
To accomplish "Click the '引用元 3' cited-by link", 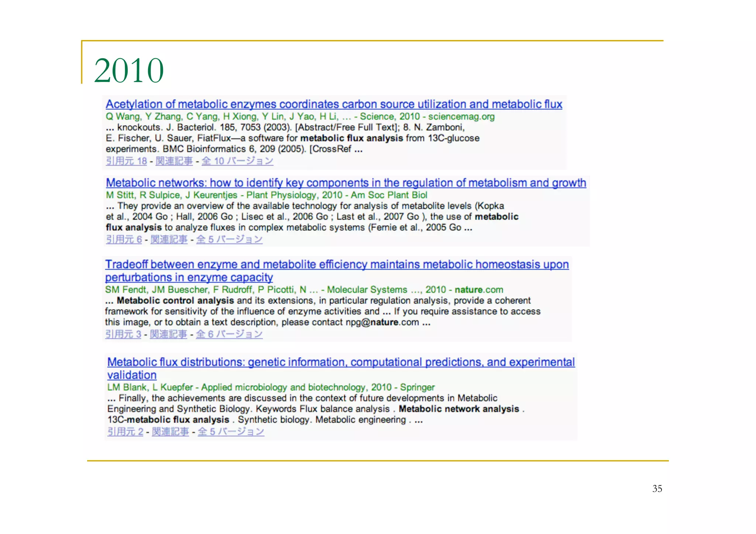I will (x=123, y=335).
